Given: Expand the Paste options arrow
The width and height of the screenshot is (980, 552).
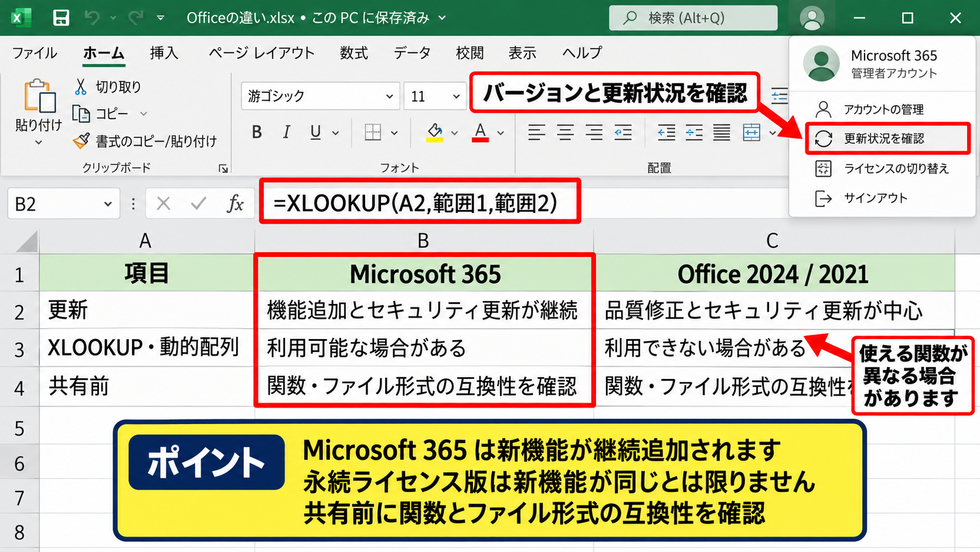Looking at the screenshot, I should click(x=39, y=143).
